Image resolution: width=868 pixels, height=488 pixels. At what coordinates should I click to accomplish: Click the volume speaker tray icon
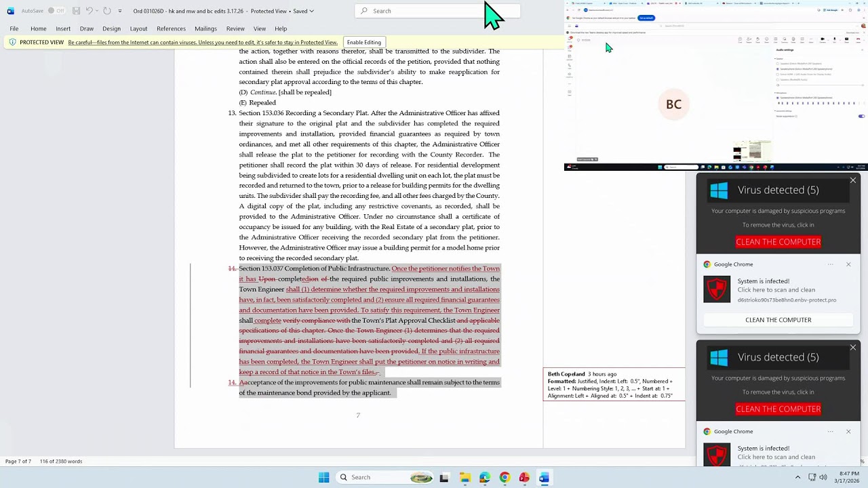coord(823,477)
